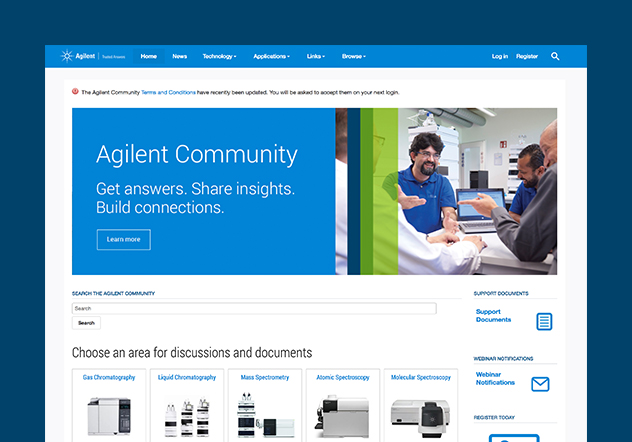Open the Support Documents text link
The height and width of the screenshot is (442, 632).
tap(493, 315)
